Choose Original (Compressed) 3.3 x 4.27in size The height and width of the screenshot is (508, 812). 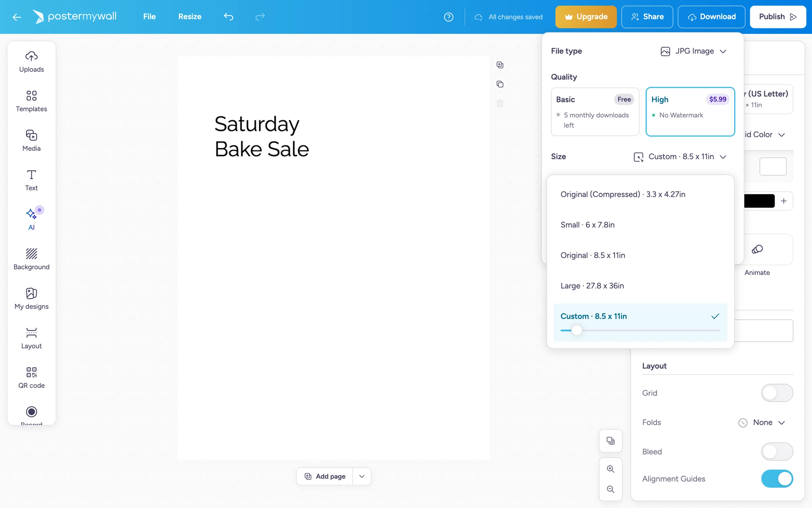pos(640,194)
